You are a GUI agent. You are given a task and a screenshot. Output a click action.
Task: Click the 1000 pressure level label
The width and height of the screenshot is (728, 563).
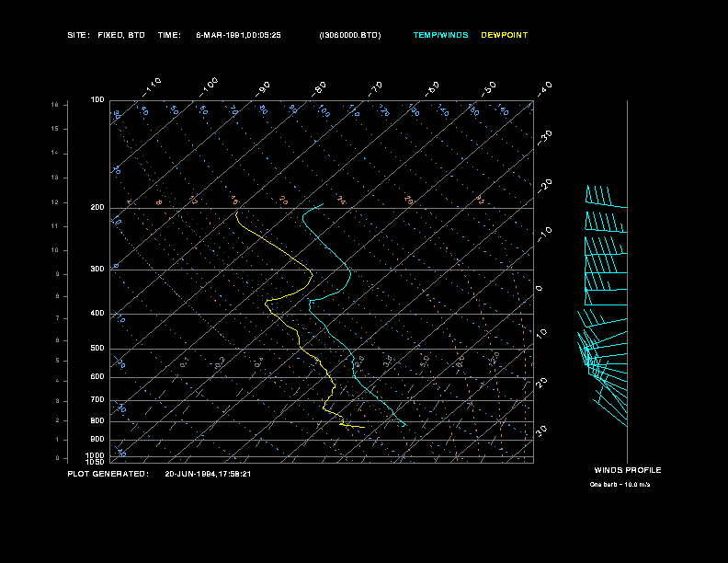[96, 455]
